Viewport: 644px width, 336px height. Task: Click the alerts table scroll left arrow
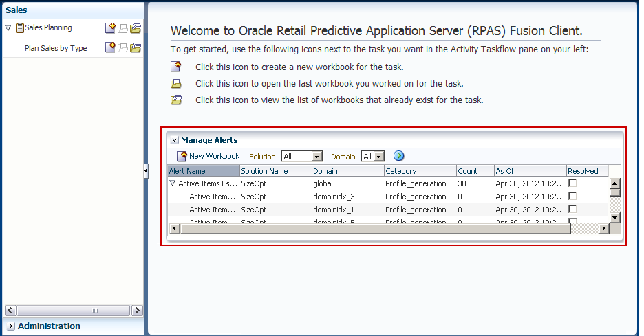coord(175,229)
